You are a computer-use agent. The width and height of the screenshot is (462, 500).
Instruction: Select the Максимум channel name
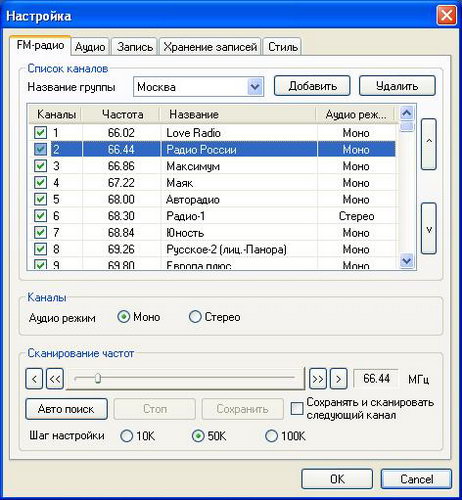(x=193, y=166)
